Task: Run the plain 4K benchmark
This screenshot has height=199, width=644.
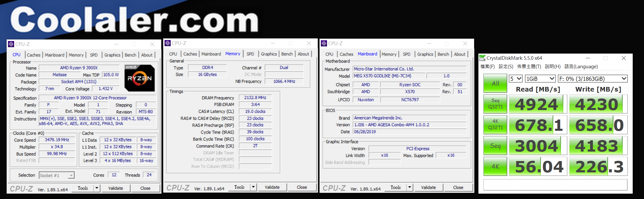Action: [x=495, y=166]
